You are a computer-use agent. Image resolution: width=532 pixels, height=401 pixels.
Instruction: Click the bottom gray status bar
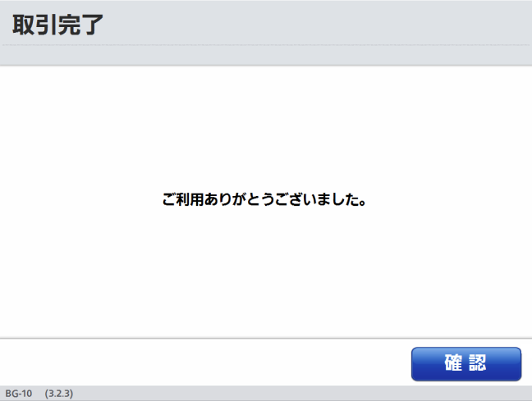pyautogui.click(x=266, y=393)
